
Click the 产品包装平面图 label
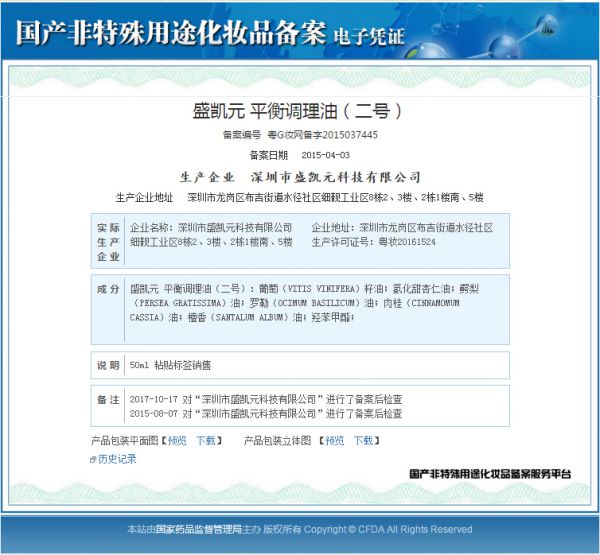pyautogui.click(x=124, y=441)
